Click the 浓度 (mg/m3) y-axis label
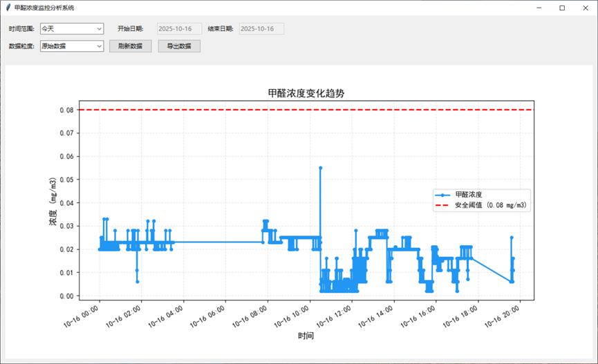598x364 pixels. click(x=53, y=204)
